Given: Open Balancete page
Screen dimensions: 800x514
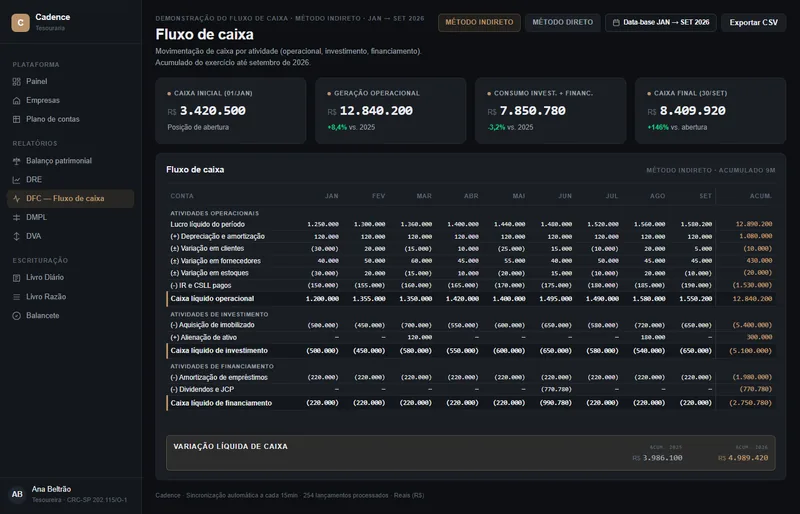Looking at the screenshot, I should tap(70, 315).
